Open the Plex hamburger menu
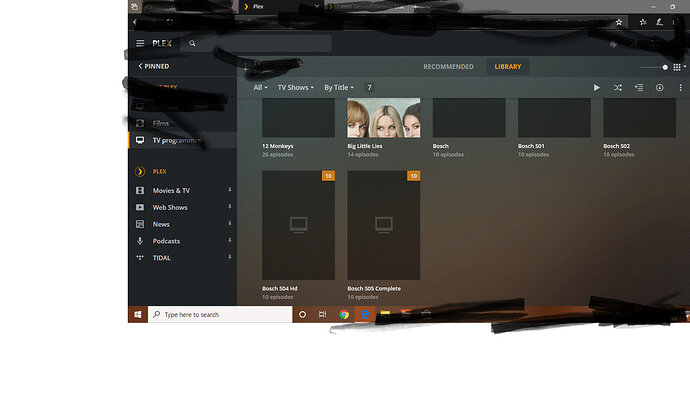The width and height of the screenshot is (690, 400). tap(140, 43)
